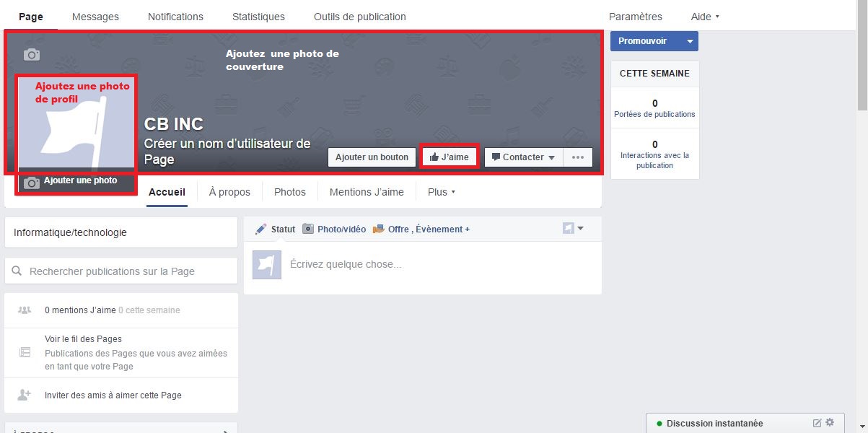Click the people icon beside '0 mentions J'aime'
The image size is (868, 433).
25,310
